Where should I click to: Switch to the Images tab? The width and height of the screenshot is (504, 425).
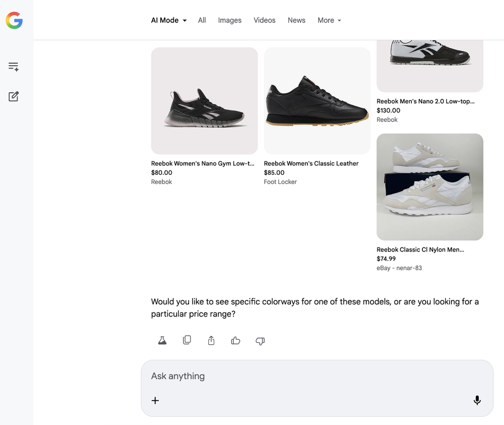(x=229, y=20)
